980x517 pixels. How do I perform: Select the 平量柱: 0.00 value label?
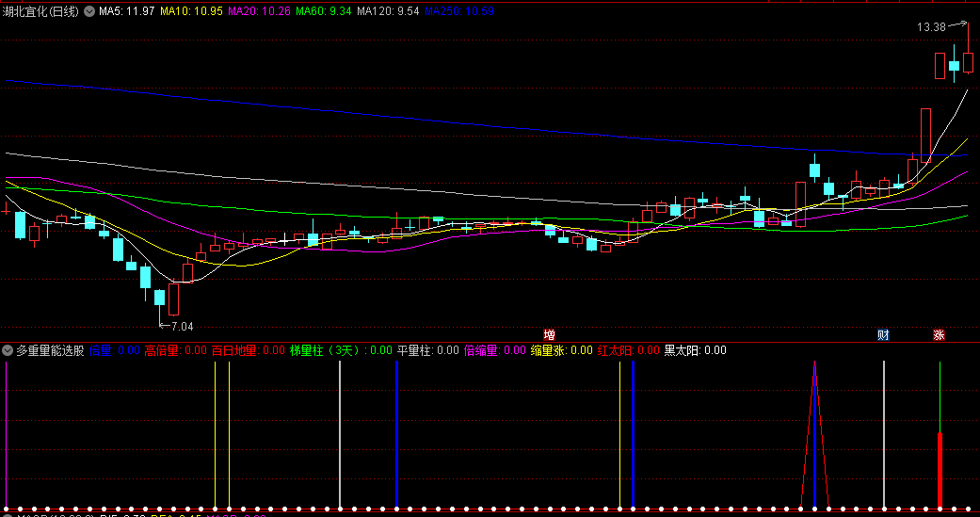coord(428,350)
